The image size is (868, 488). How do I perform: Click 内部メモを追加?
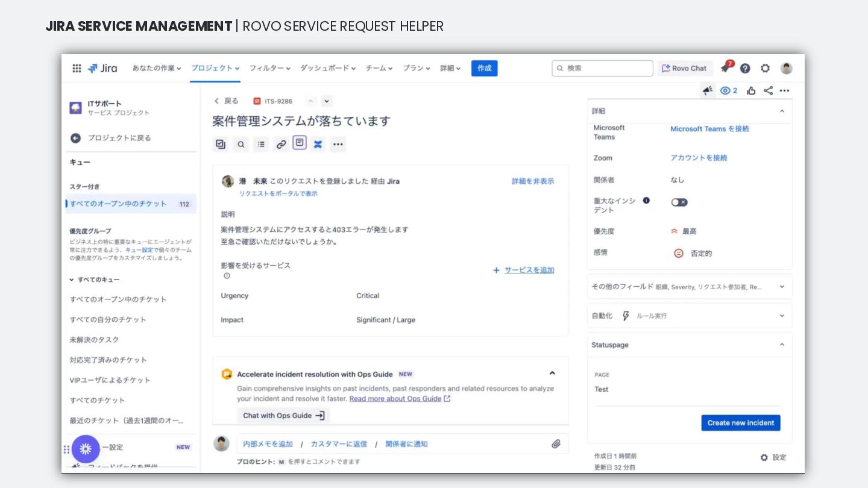click(x=268, y=444)
